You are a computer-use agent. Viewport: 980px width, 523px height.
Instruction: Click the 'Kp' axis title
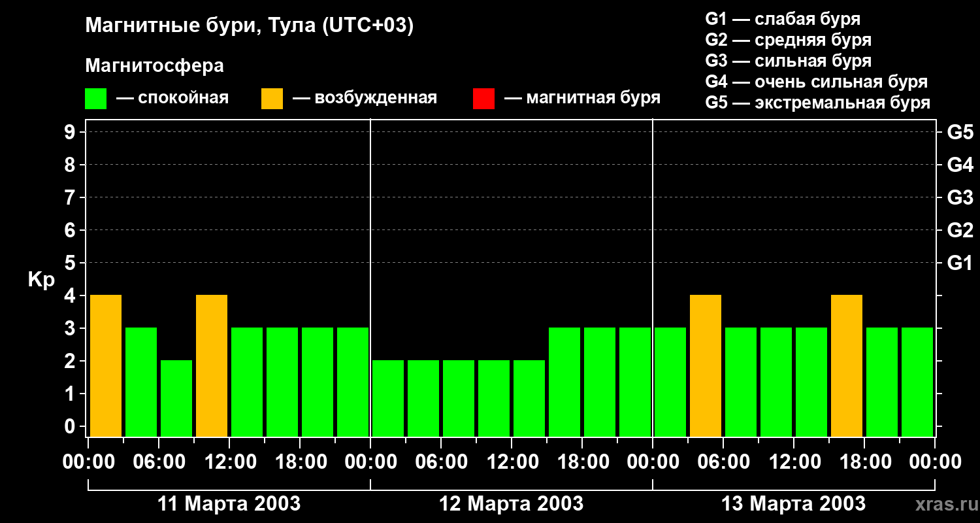[x=41, y=280]
